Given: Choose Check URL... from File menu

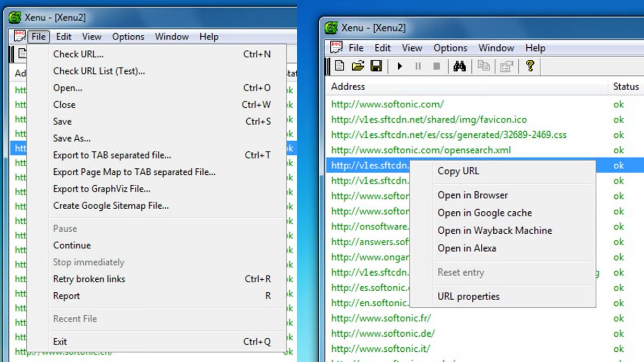Looking at the screenshot, I should (x=156, y=54).
